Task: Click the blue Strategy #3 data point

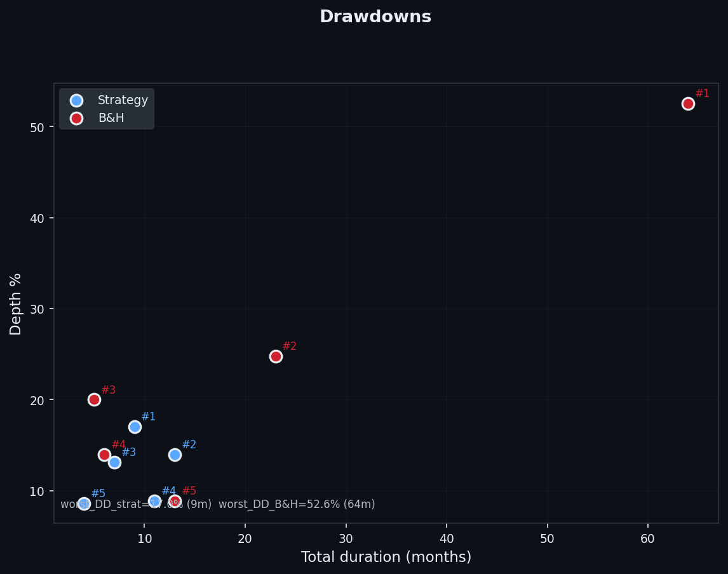Action: [x=114, y=462]
